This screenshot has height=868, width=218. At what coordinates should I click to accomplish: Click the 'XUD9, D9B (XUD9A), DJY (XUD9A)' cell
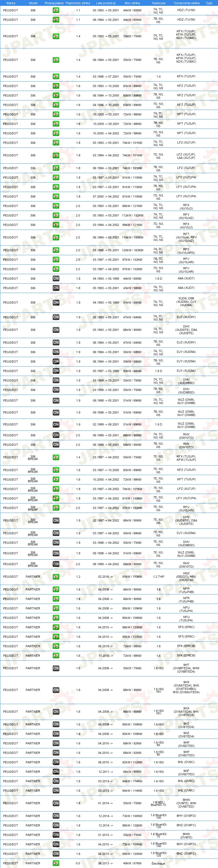tap(186, 302)
